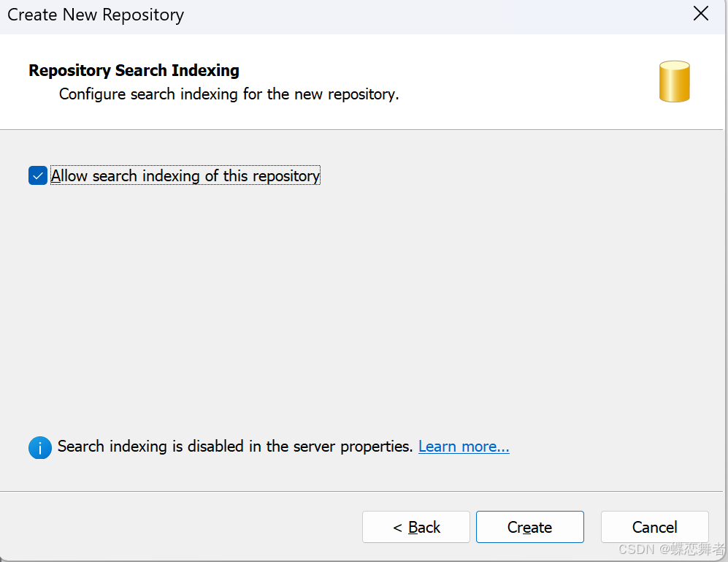Click the blue information icon

coord(40,448)
